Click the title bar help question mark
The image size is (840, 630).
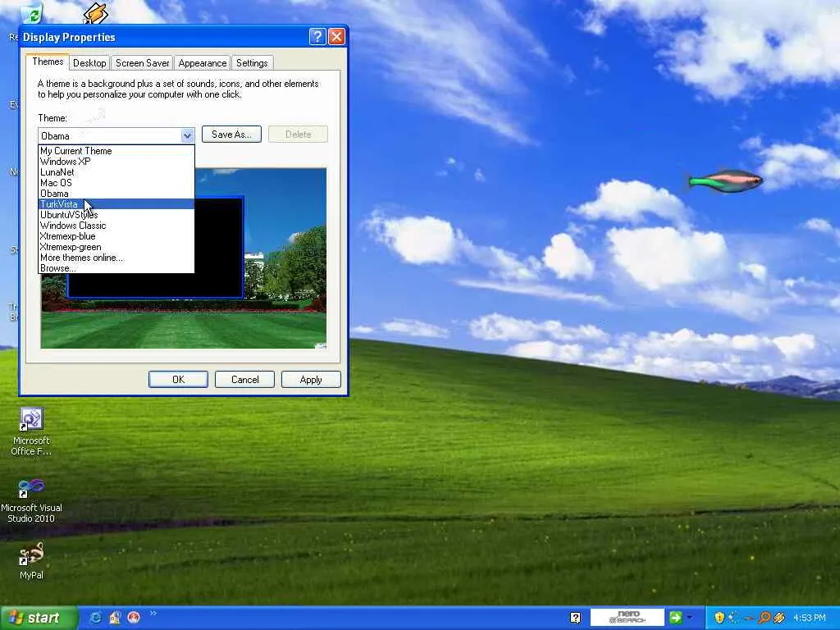click(317, 36)
